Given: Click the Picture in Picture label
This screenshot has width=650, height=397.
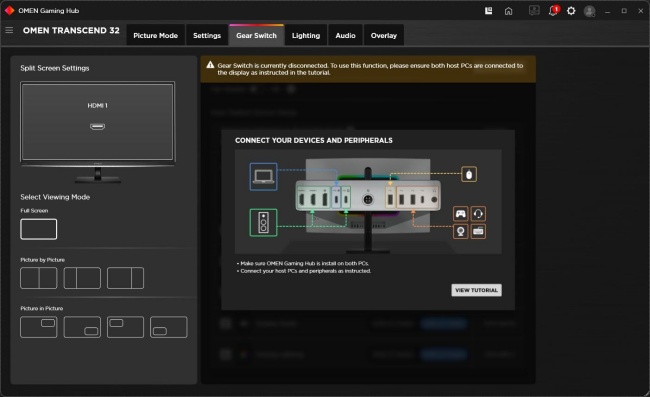Looking at the screenshot, I should pyautogui.click(x=41, y=308).
